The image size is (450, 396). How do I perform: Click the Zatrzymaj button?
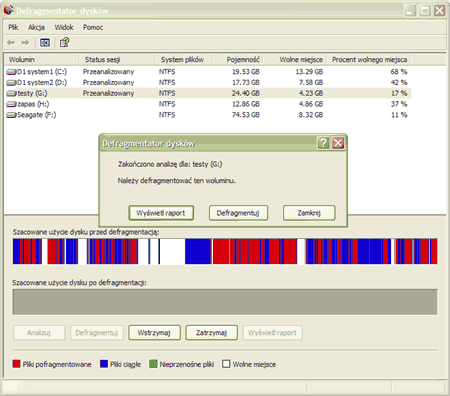tap(211, 333)
